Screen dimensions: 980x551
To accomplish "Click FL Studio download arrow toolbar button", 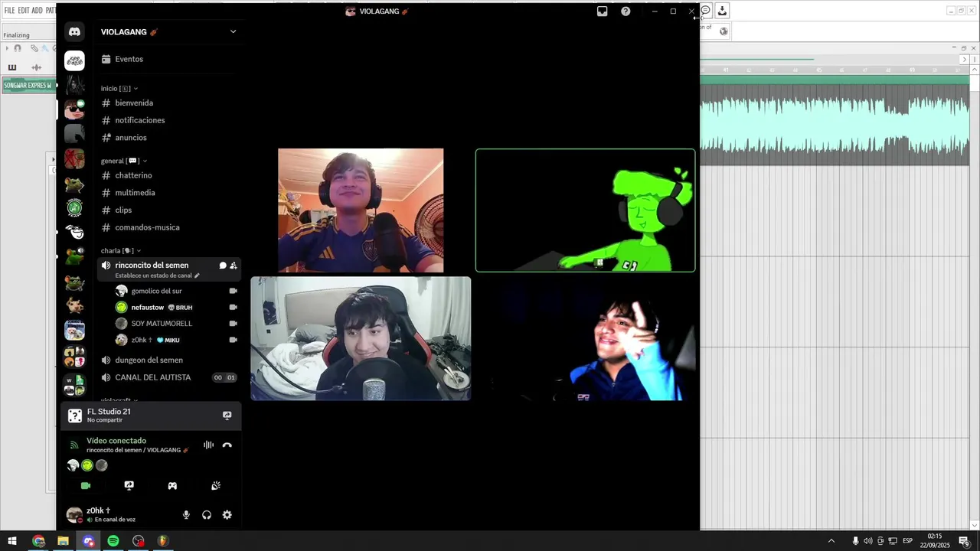I will pyautogui.click(x=722, y=11).
